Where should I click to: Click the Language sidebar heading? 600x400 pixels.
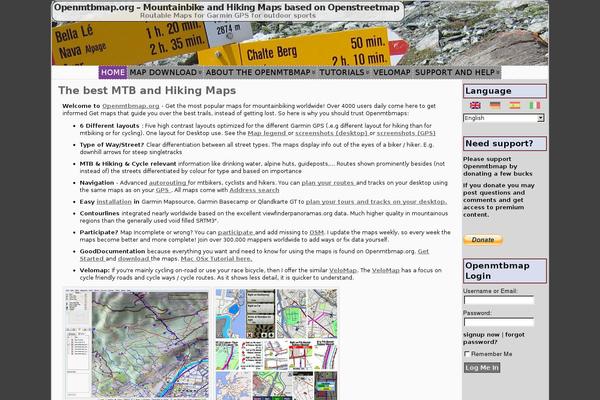pos(505,91)
